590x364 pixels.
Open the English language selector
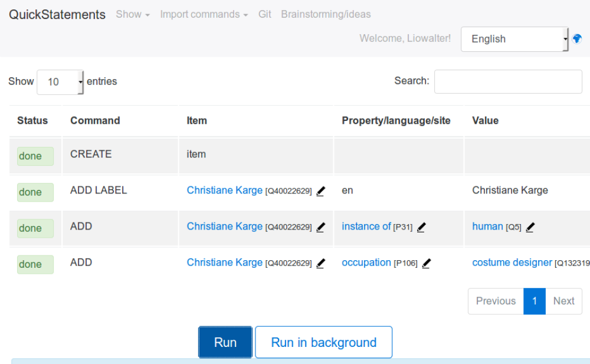click(x=514, y=39)
